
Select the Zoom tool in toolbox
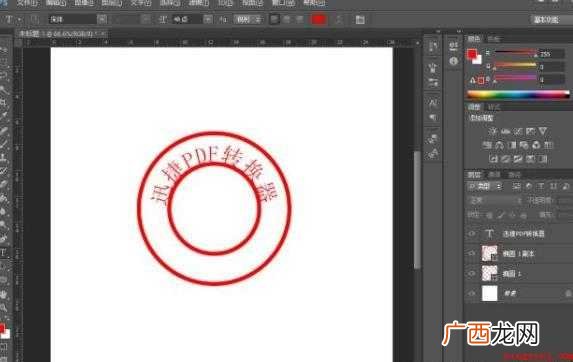pos(4,308)
